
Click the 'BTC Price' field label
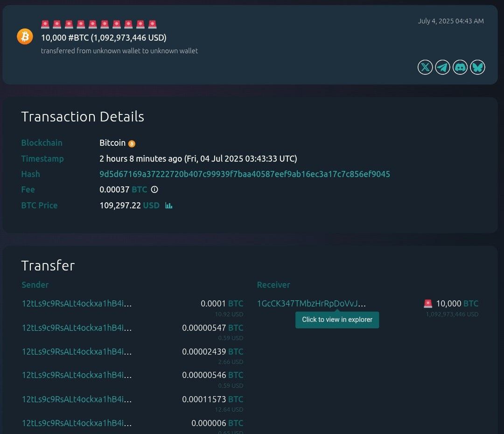pos(39,205)
